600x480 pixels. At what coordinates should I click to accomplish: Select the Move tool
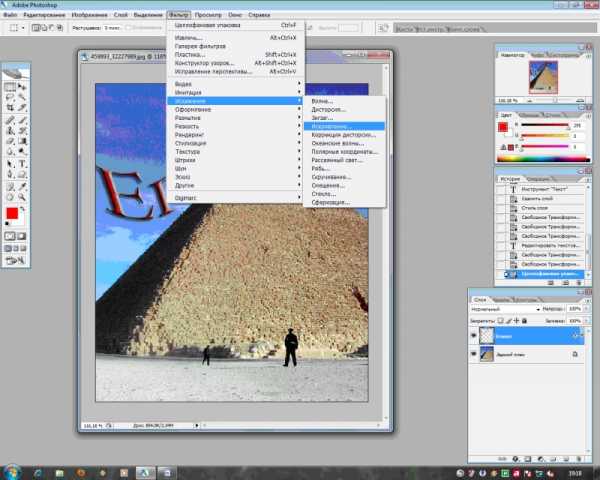tap(22, 87)
